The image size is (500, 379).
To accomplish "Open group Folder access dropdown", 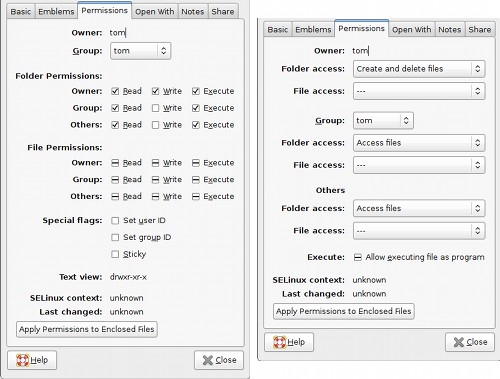I will 419,143.
